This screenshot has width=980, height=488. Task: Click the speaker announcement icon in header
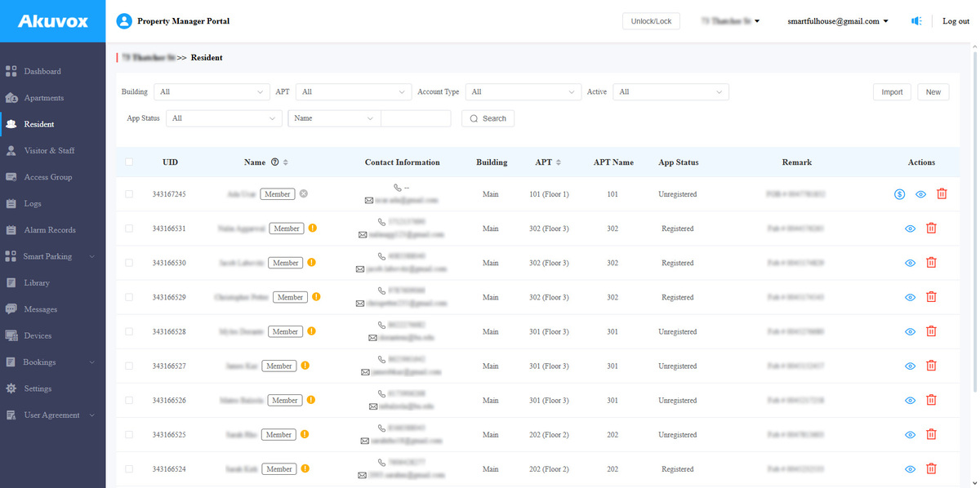click(916, 21)
